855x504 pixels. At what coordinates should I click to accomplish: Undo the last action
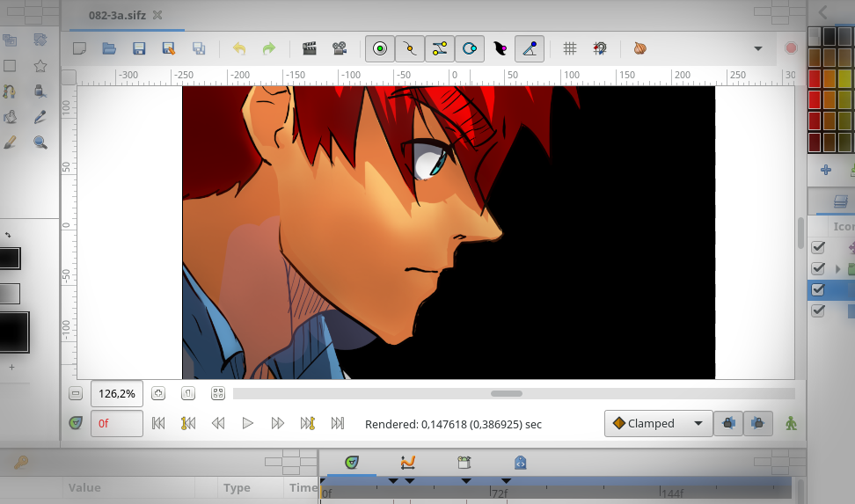click(x=239, y=48)
